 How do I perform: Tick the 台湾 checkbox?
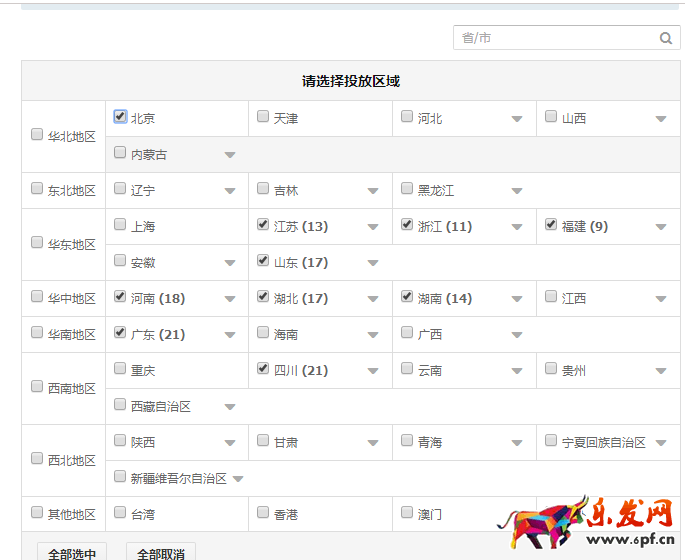tap(120, 512)
